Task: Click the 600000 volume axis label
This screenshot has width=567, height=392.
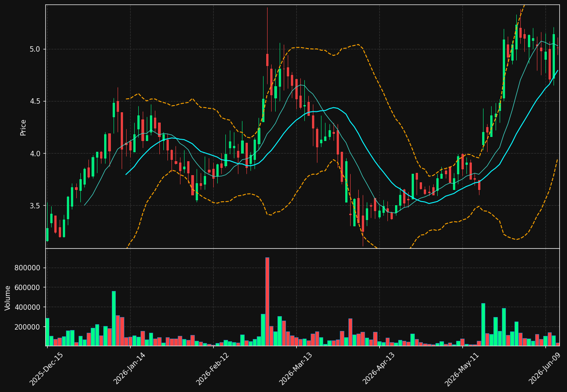Action: pos(28,287)
